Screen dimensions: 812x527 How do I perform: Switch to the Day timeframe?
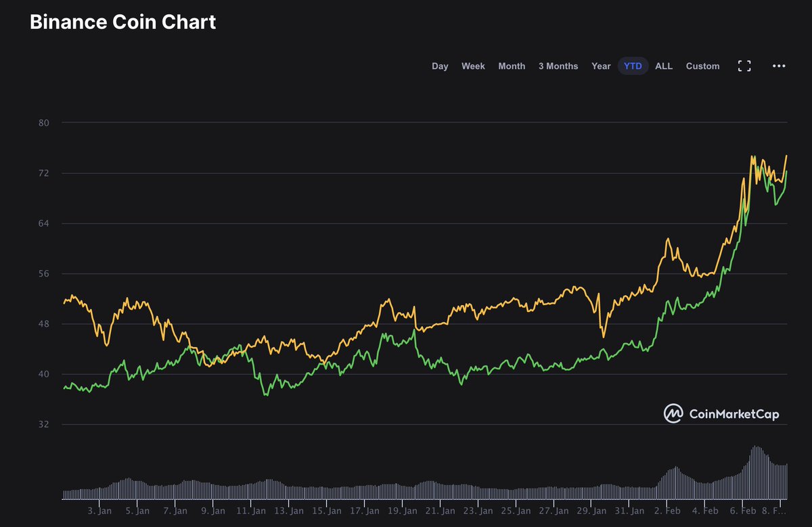point(440,66)
